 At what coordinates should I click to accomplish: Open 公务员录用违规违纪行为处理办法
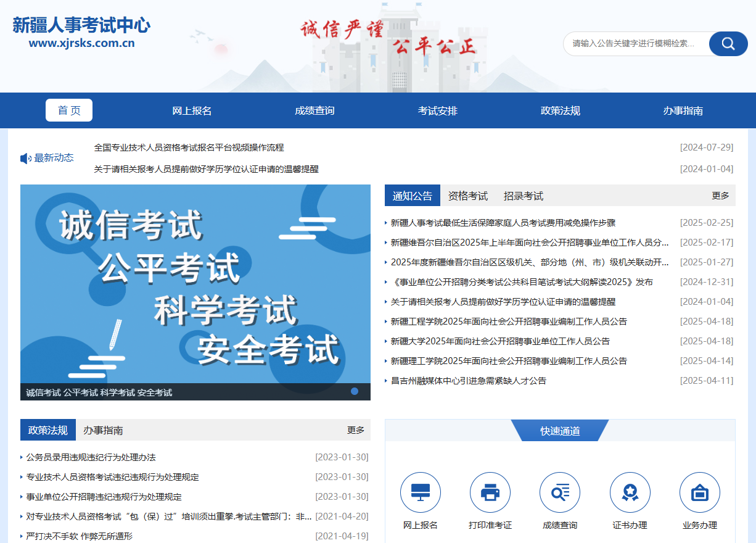point(91,457)
